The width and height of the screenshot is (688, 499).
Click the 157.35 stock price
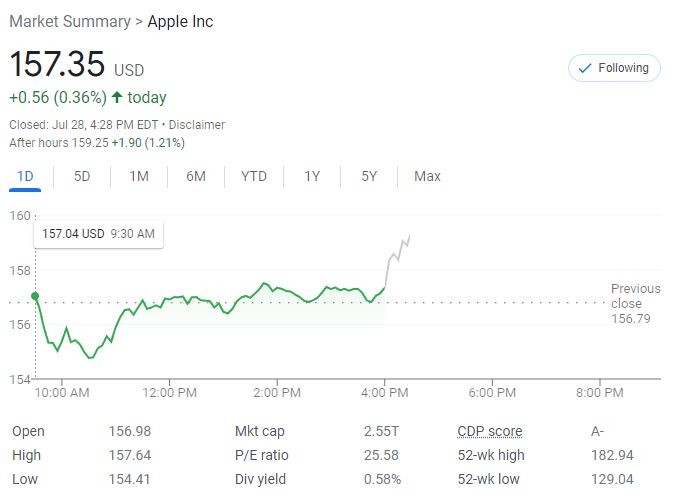[x=57, y=64]
